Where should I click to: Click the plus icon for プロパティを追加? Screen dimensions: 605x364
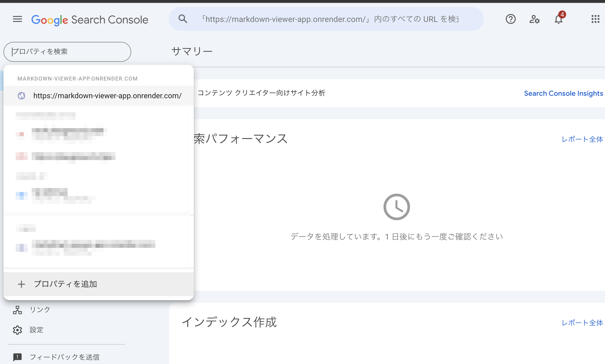pos(21,284)
